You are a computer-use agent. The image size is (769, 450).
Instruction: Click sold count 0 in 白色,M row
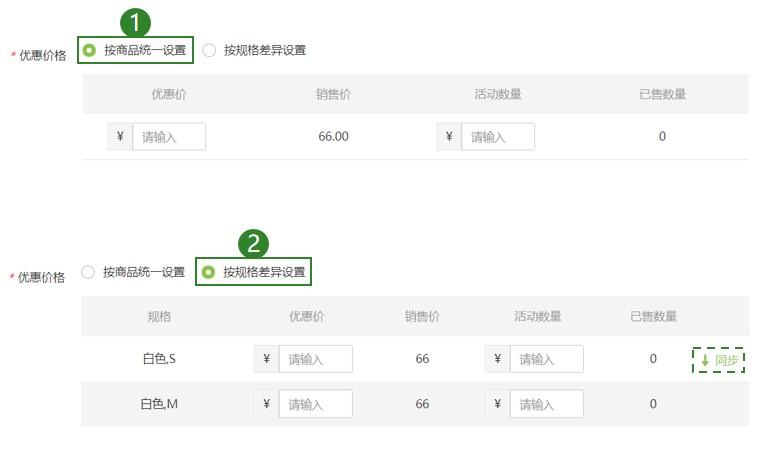pos(653,404)
